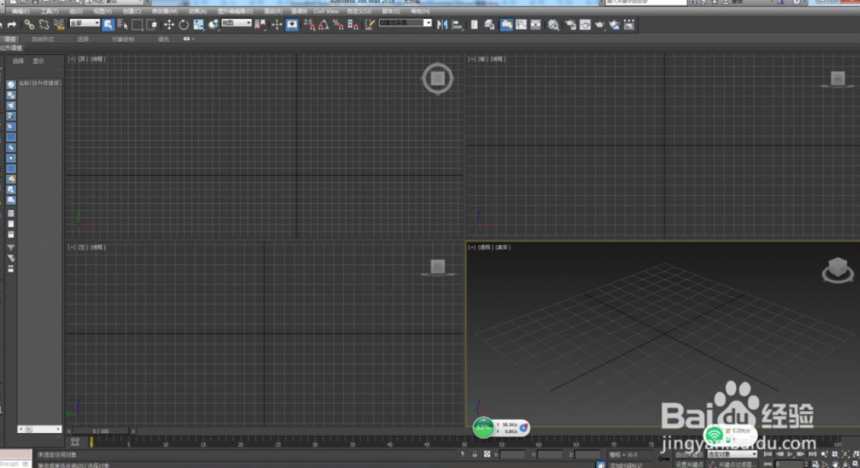Image resolution: width=860 pixels, height=468 pixels.
Task: Open the Material Editor sphere icon
Action: (x=553, y=25)
